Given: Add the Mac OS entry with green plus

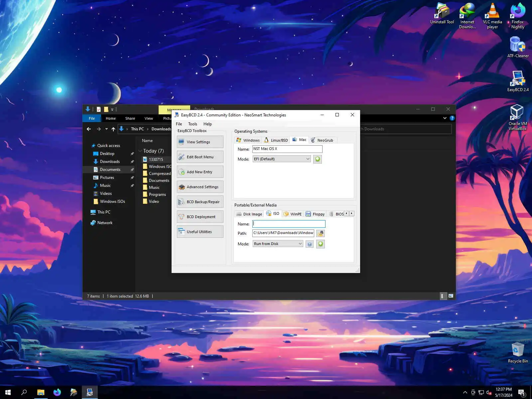Looking at the screenshot, I should pos(318,159).
